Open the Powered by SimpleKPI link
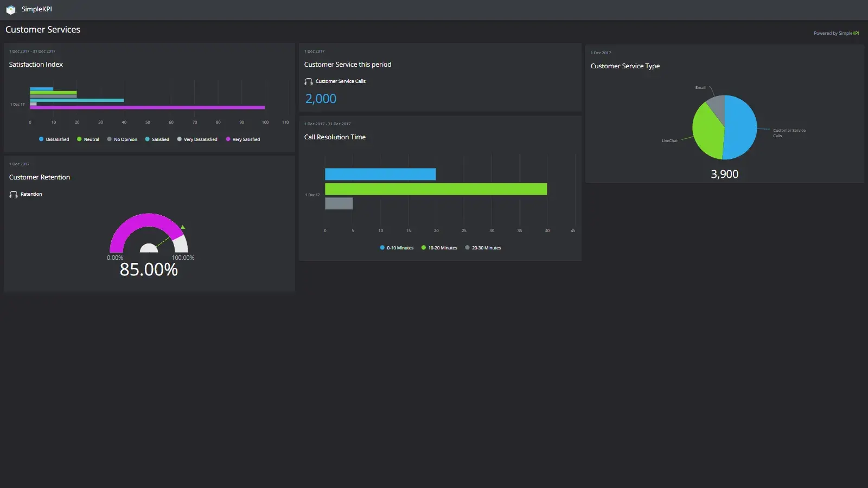 pyautogui.click(x=836, y=33)
